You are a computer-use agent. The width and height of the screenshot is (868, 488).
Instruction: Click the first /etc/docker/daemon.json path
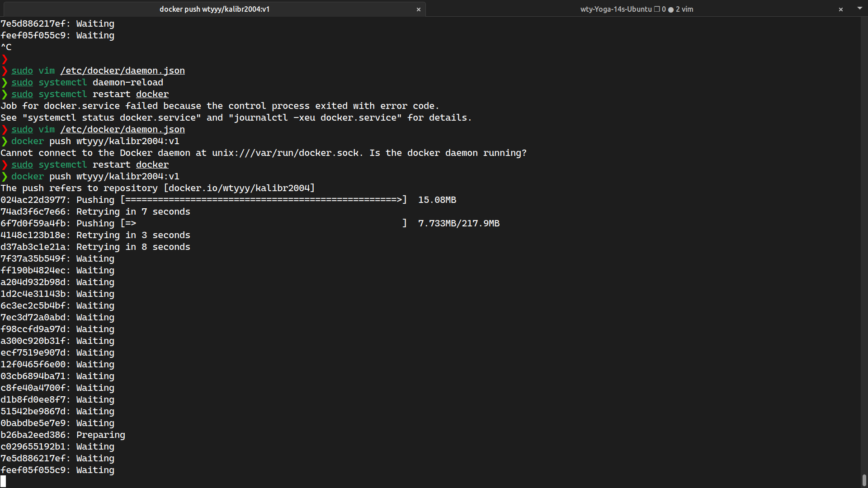click(123, 70)
